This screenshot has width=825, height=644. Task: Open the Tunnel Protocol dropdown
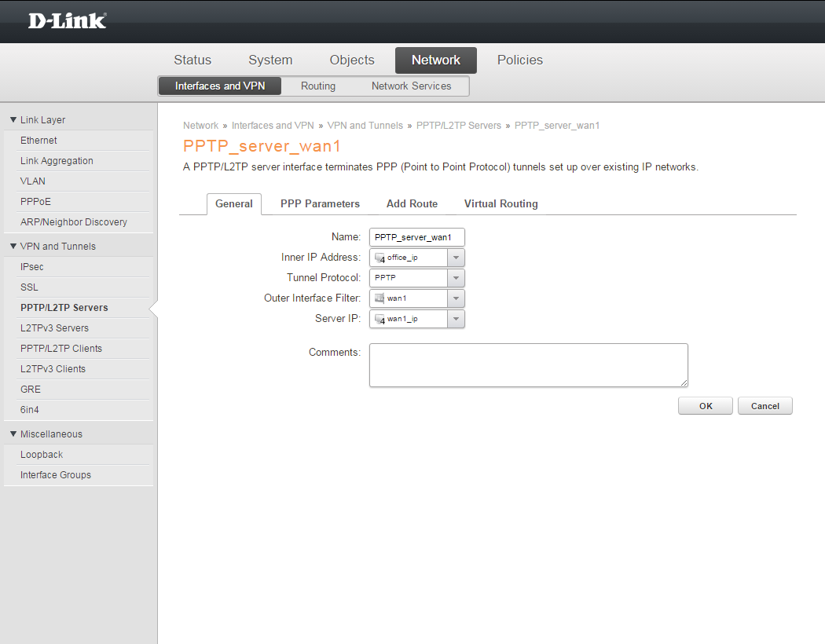tap(456, 278)
